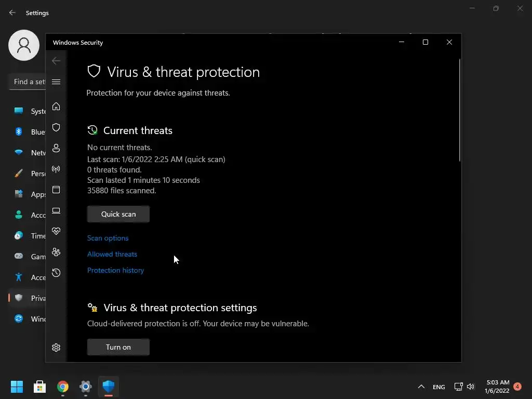Open volume speaker tray icon
This screenshot has height=399, width=532.
pos(471,387)
